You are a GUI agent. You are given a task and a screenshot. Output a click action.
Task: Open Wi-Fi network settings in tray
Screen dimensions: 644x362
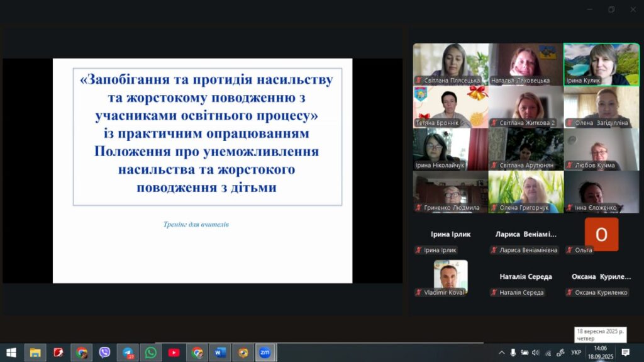[548, 353]
